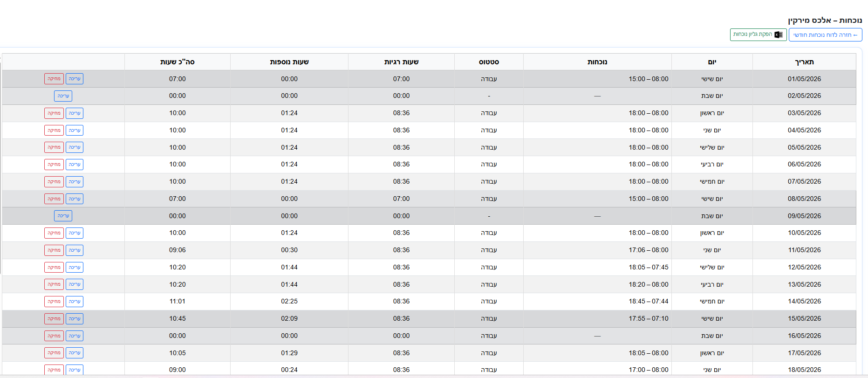Delete the 12/05/2026 attendance row
The image size is (868, 378).
[x=54, y=268]
